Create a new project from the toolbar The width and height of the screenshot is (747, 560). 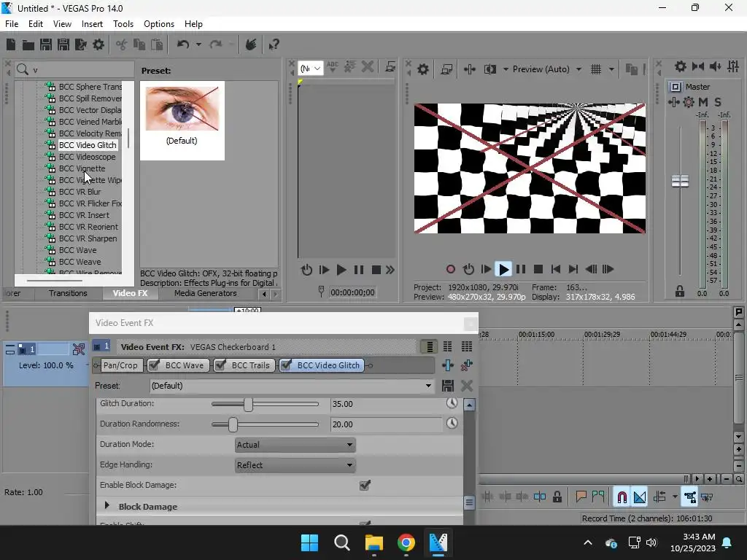[x=11, y=44]
